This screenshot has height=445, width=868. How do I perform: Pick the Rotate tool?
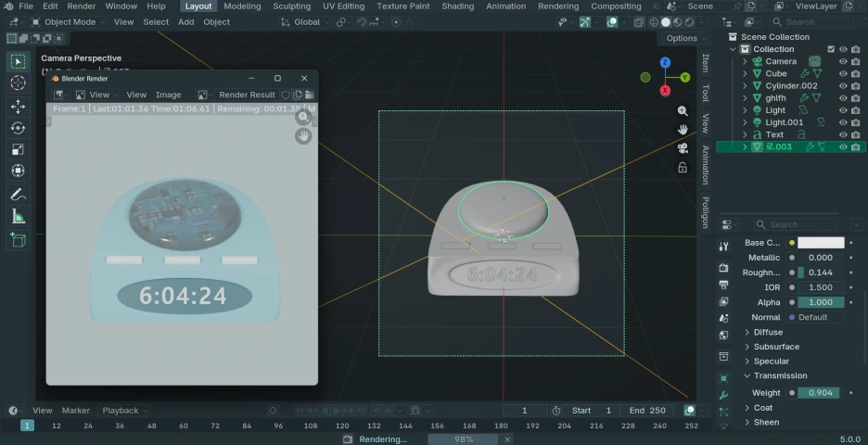pos(18,128)
